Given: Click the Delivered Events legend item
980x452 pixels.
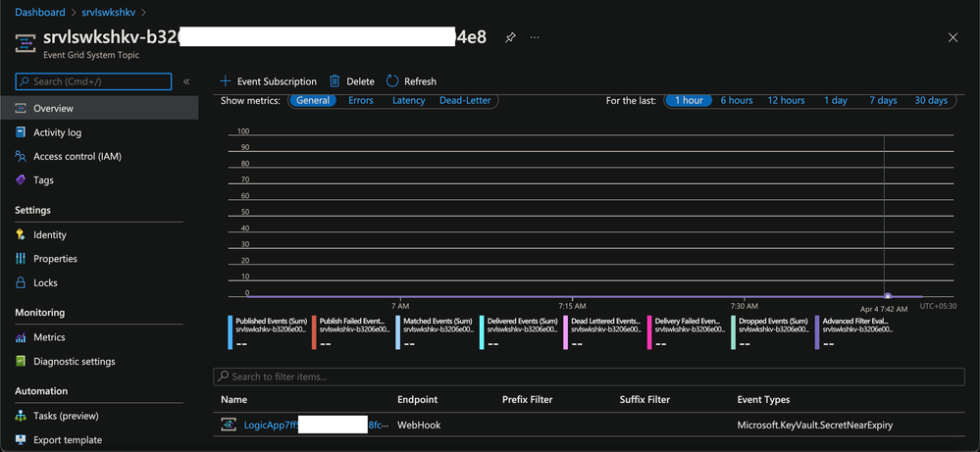Looking at the screenshot, I should coord(519,332).
